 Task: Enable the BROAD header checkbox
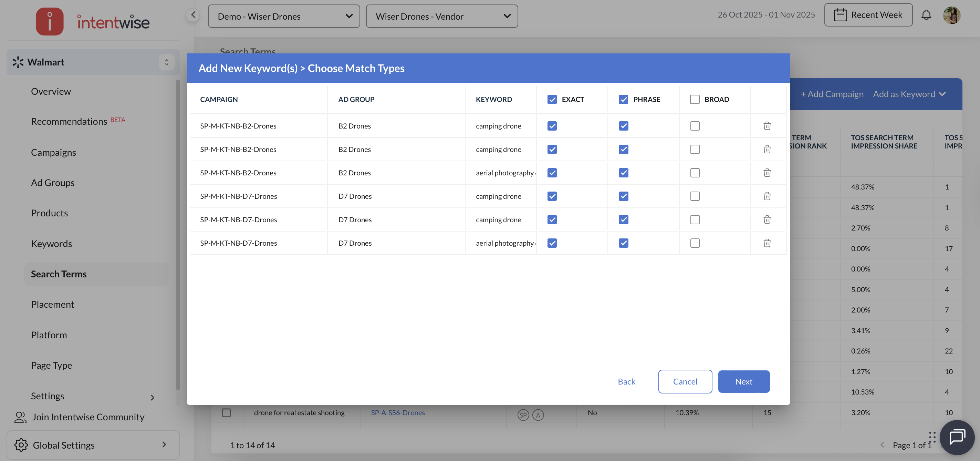click(x=694, y=99)
